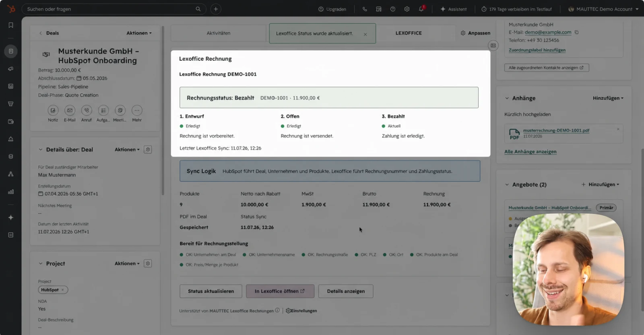Screen dimensions: 644x335
Task: Open the Aktionen dropdown next to Deals
Action: [139, 33]
